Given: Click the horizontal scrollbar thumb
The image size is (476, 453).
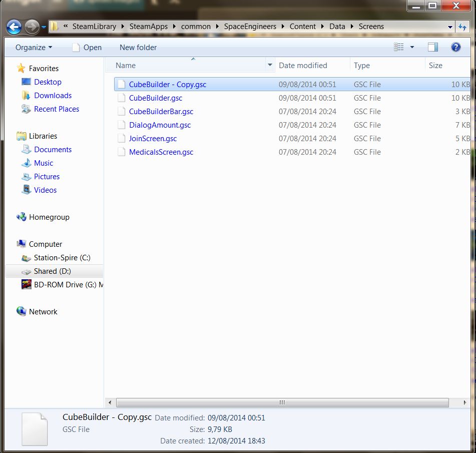Looking at the screenshot, I should (x=282, y=402).
